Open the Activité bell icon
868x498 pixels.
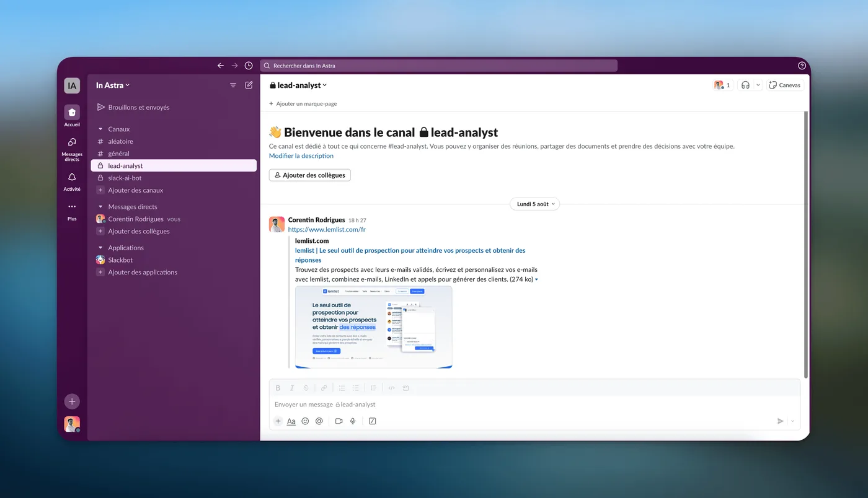(72, 177)
